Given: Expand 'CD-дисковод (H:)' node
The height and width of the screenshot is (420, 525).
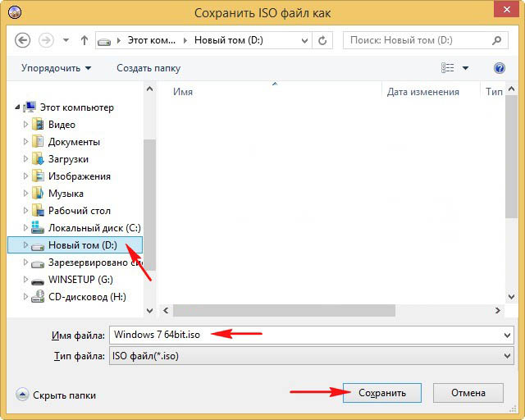Looking at the screenshot, I should click(x=25, y=296).
